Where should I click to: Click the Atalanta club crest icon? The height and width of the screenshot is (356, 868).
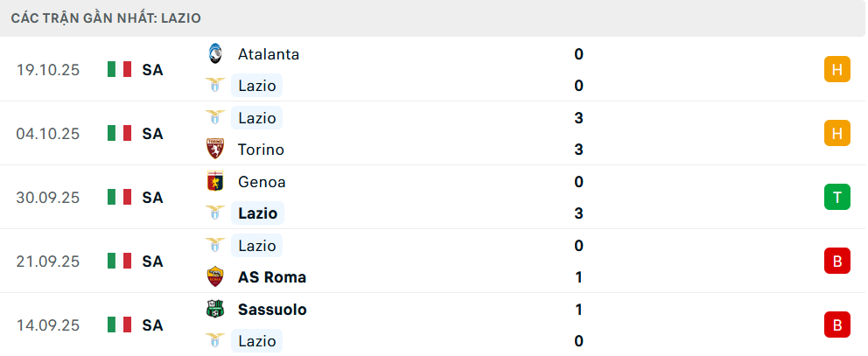pos(214,54)
